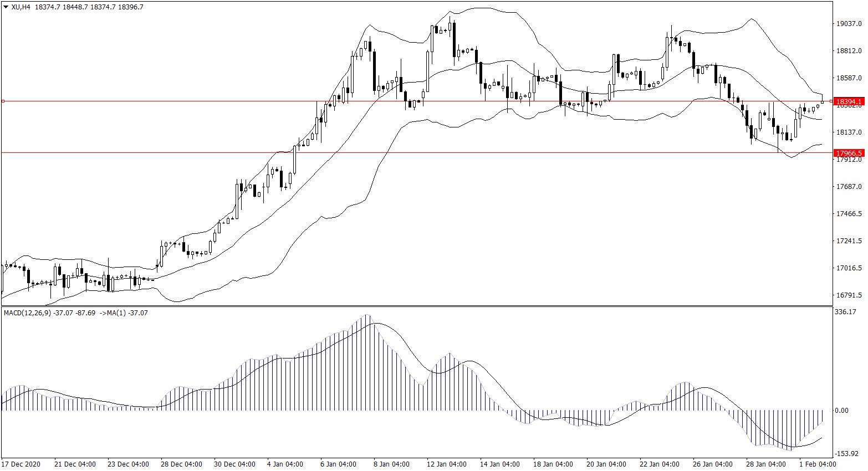The image size is (868, 471).
Task: Click the 30 Dec 04:00 time label
Action: point(234,464)
